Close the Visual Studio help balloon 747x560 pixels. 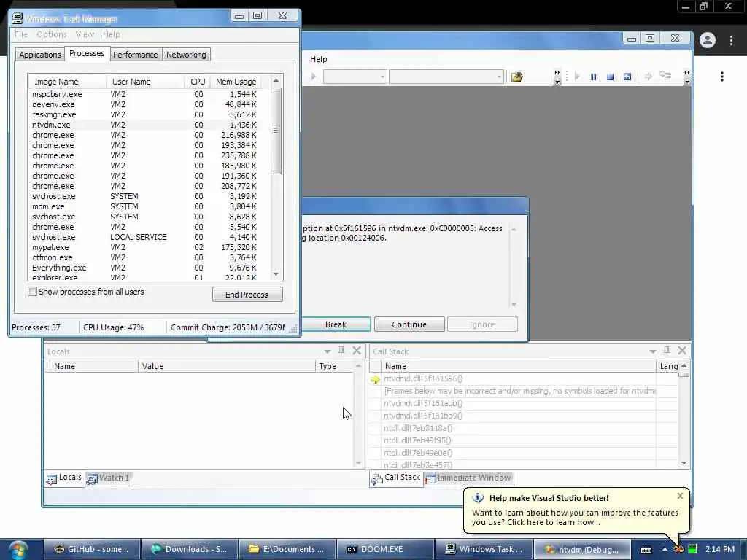coord(680,496)
